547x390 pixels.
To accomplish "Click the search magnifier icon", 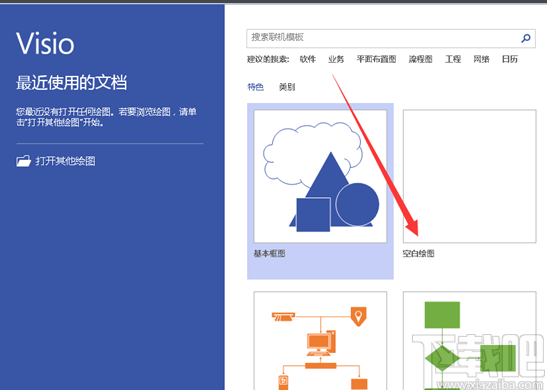I will coord(526,38).
